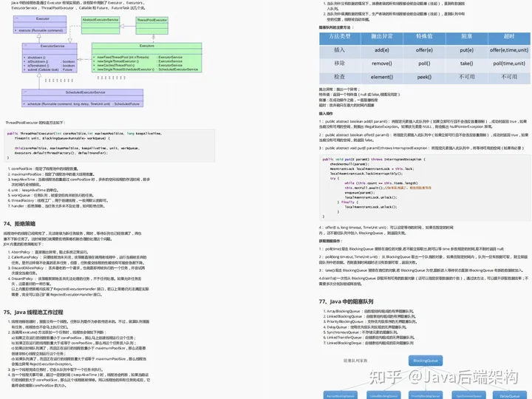Click the SynchronousQueue diagram node
532x399 pixels.
[468, 395]
